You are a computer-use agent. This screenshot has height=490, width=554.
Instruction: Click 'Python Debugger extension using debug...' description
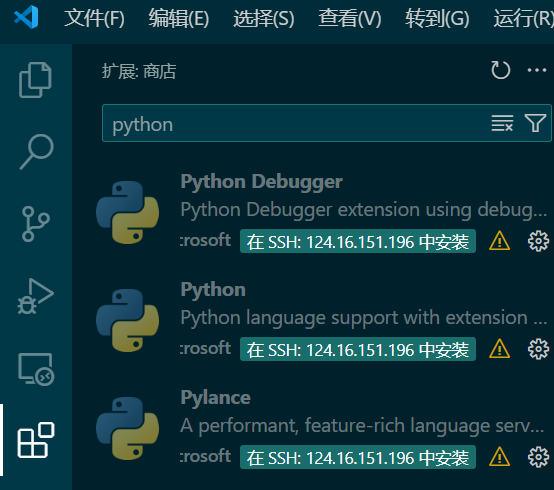pyautogui.click(x=364, y=210)
